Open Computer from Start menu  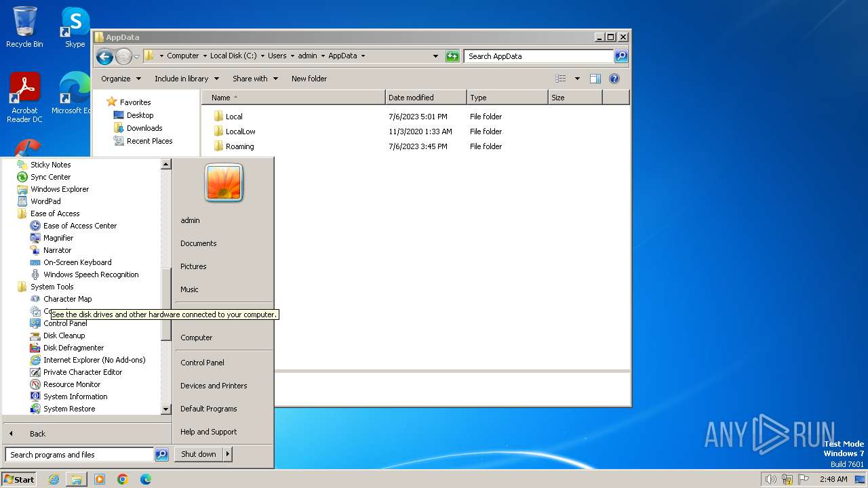(197, 338)
